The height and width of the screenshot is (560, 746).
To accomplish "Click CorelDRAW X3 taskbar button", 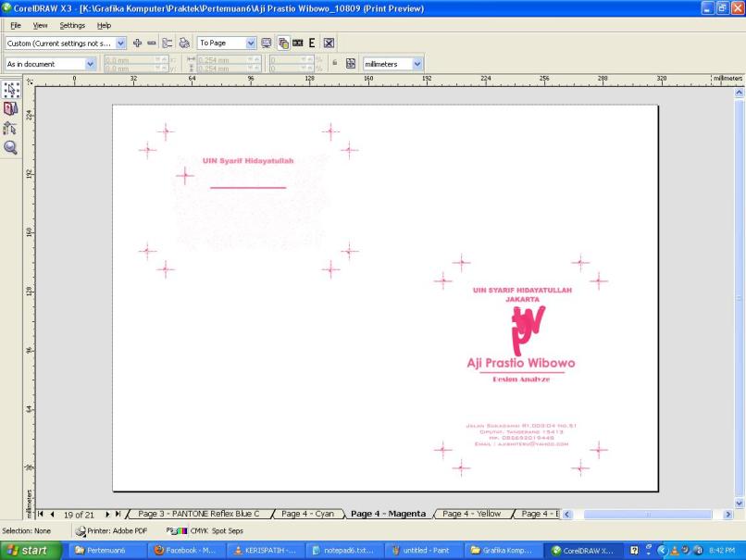I will click(x=583, y=551).
